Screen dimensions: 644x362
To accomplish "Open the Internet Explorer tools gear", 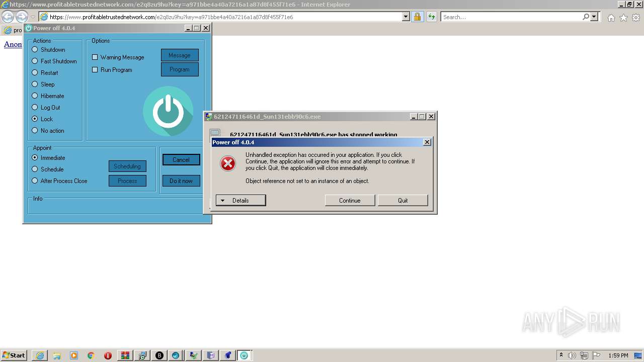I will 636,18.
